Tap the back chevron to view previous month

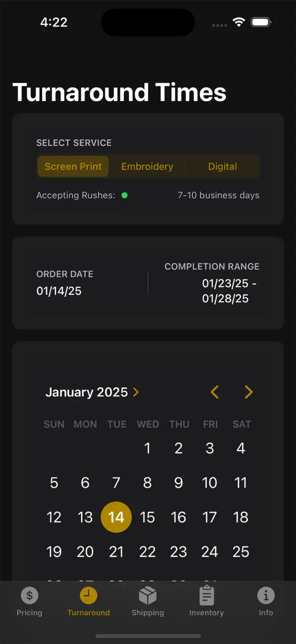click(214, 392)
